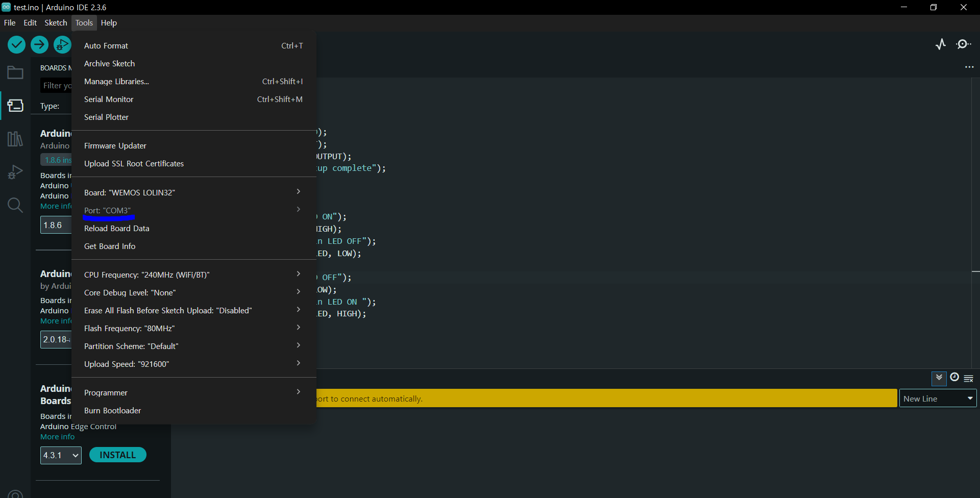Click the Upload arrow button
980x498 pixels.
(x=39, y=45)
